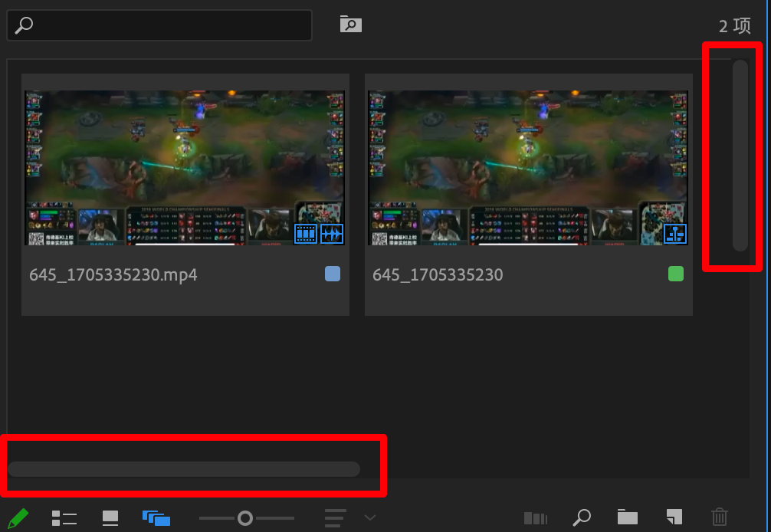The height and width of the screenshot is (532, 771).
Task: Click the sequence name 645_1705335230
Action: [438, 274]
